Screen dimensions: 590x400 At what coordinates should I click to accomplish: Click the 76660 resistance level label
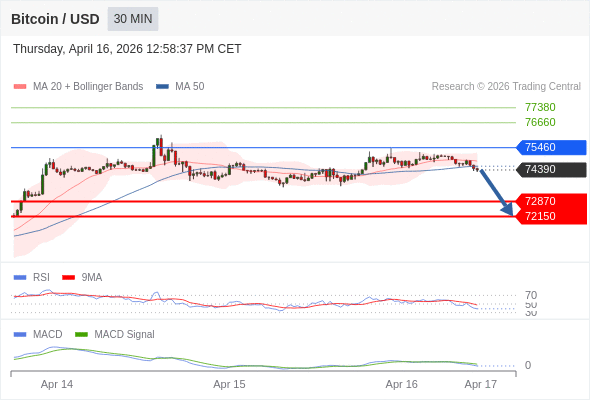click(x=540, y=122)
